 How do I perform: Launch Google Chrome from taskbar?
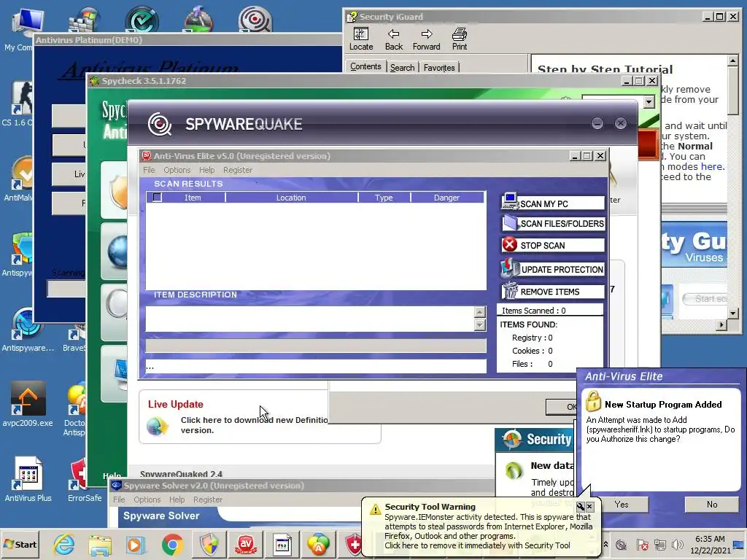[172, 545]
